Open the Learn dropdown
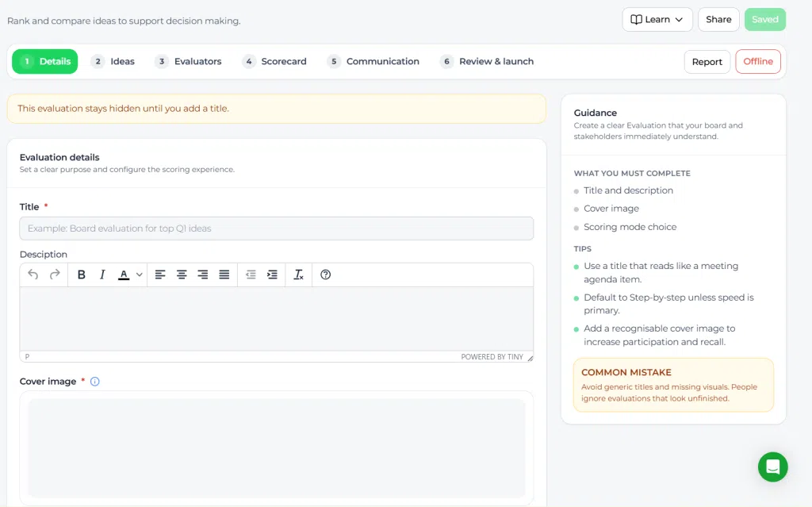Image resolution: width=812 pixels, height=507 pixels. pos(657,20)
